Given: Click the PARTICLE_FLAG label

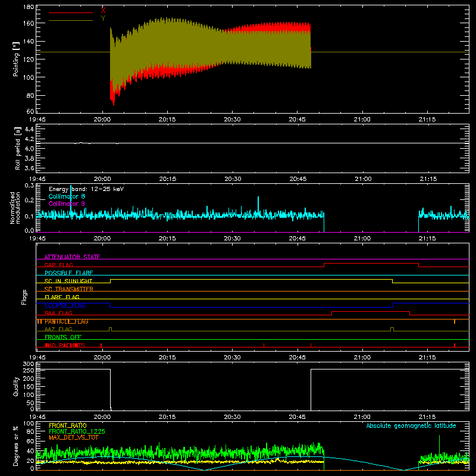Looking at the screenshot, I should (x=67, y=321).
